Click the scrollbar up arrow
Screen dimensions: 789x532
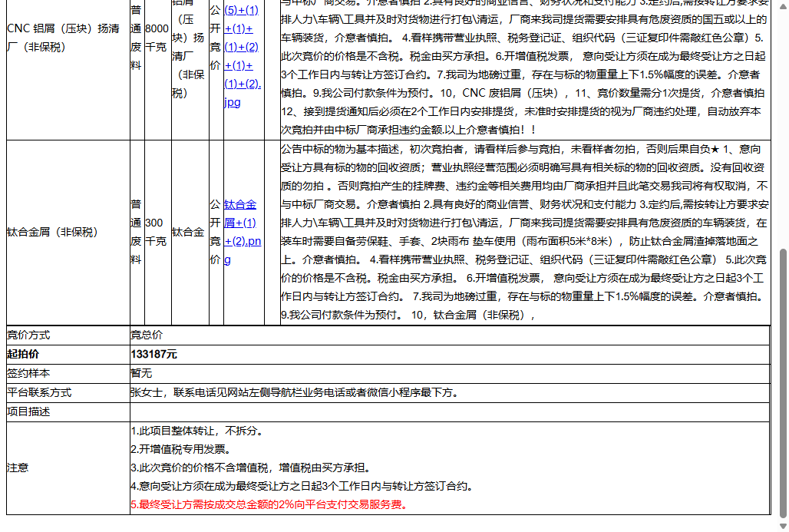[x=783, y=5]
